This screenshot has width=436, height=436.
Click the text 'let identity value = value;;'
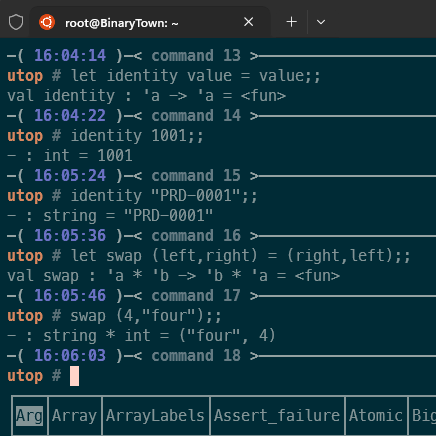[x=196, y=76]
